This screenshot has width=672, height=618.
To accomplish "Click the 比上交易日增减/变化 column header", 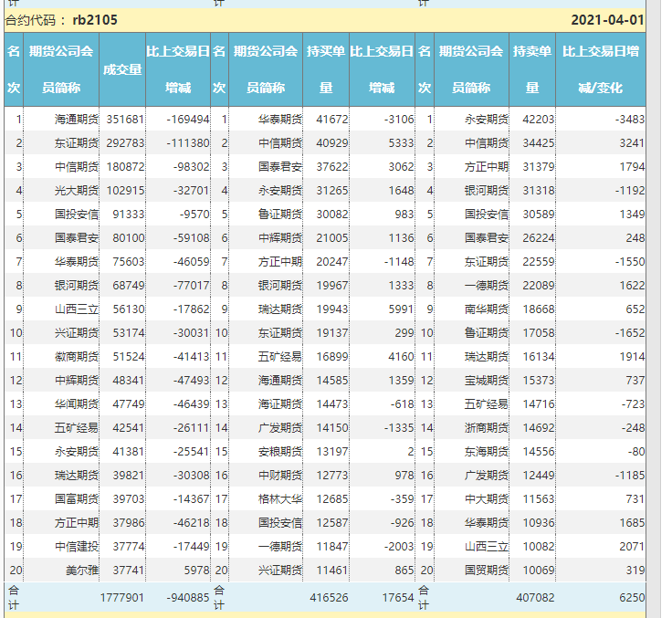I will [600, 70].
